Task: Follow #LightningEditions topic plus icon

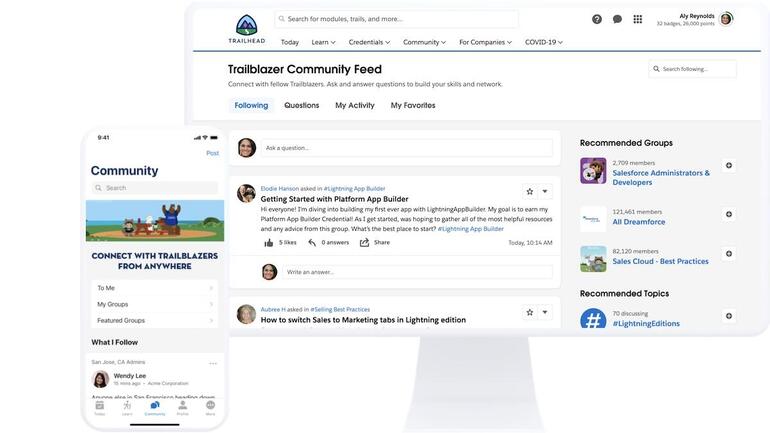Action: click(729, 316)
